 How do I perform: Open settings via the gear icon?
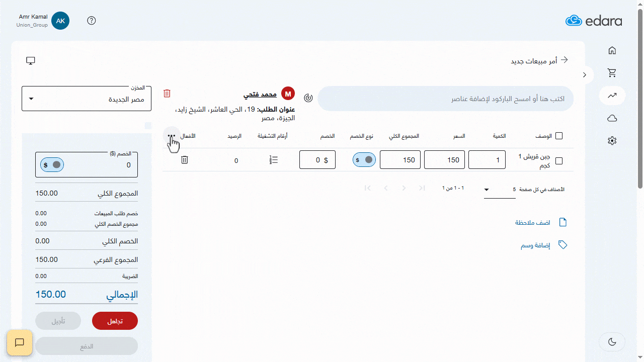click(x=612, y=140)
